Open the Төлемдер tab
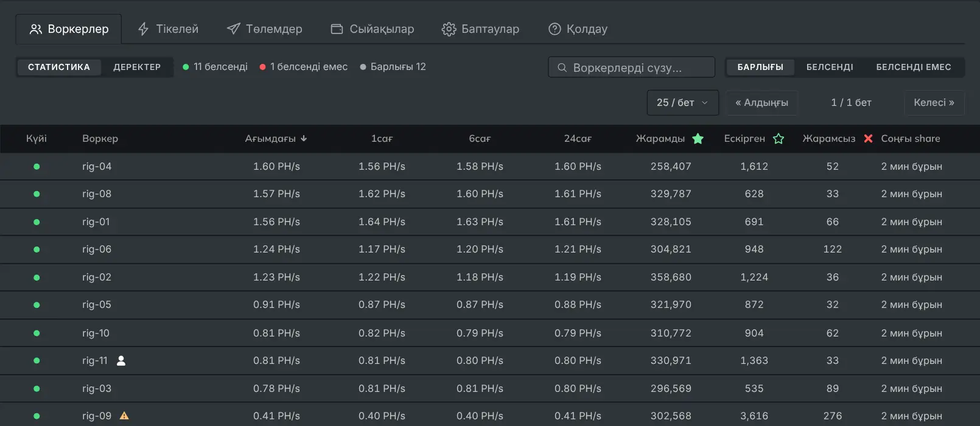 (x=264, y=29)
